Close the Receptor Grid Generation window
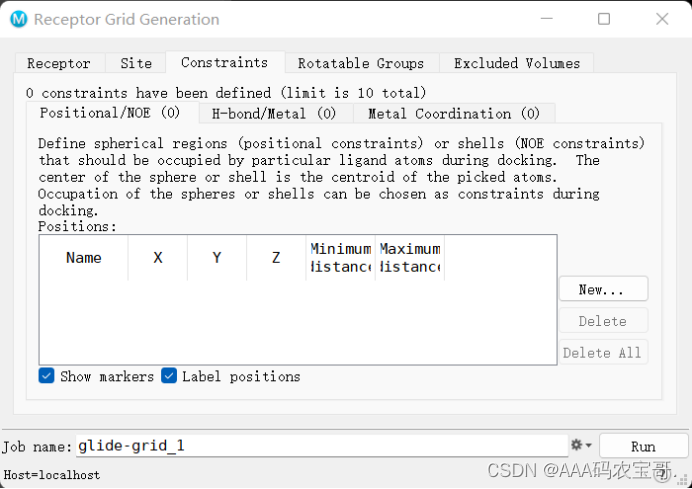The image size is (692, 489). (662, 19)
